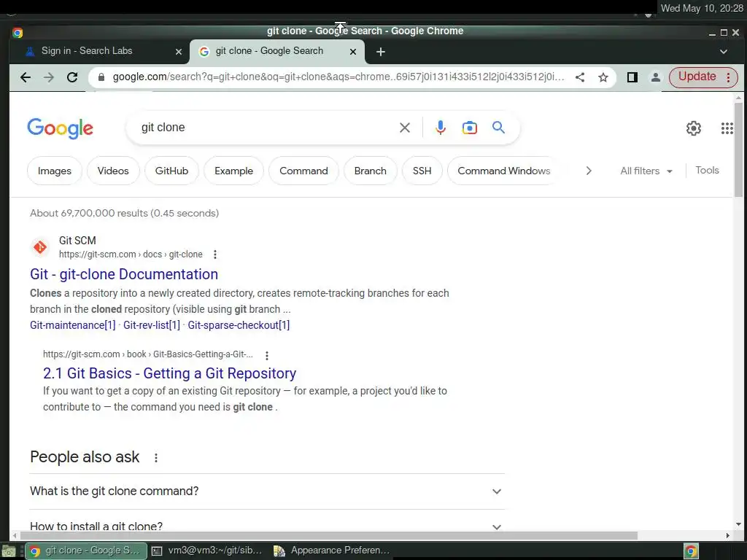Switch to Appearance Preferences taskbar window
This screenshot has width=747, height=560.
coord(333,551)
